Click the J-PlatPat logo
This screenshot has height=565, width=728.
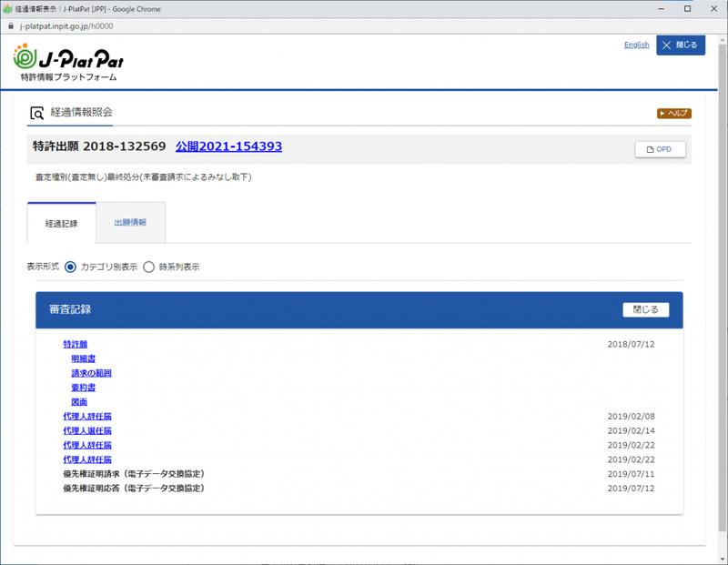click(68, 63)
